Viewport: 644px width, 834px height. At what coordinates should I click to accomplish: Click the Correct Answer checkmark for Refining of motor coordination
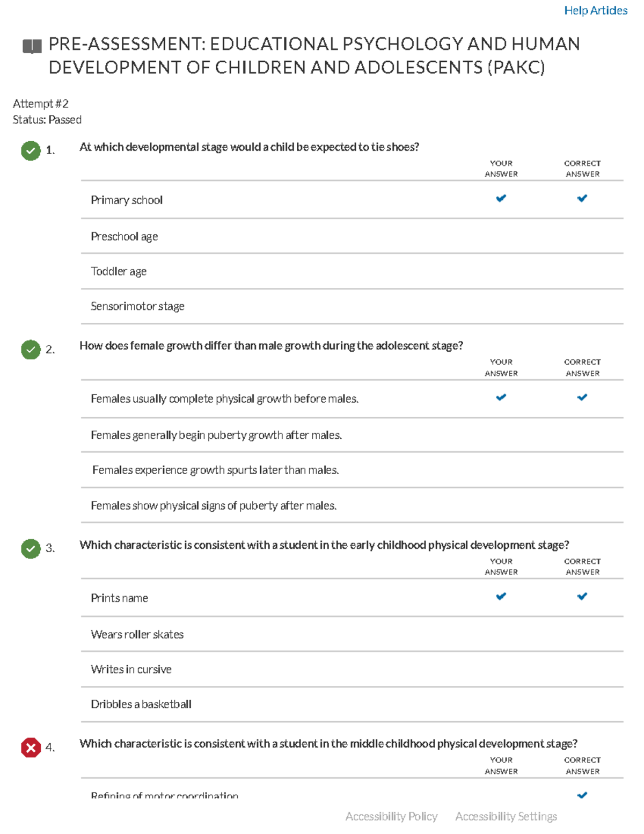582,795
